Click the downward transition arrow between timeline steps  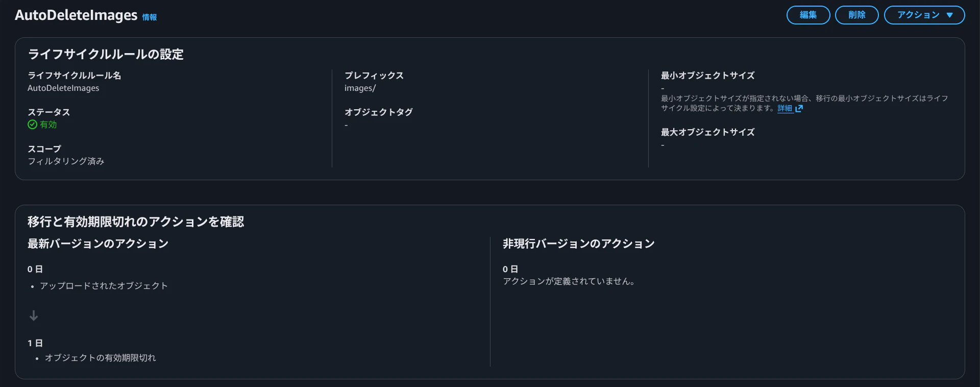click(x=34, y=315)
